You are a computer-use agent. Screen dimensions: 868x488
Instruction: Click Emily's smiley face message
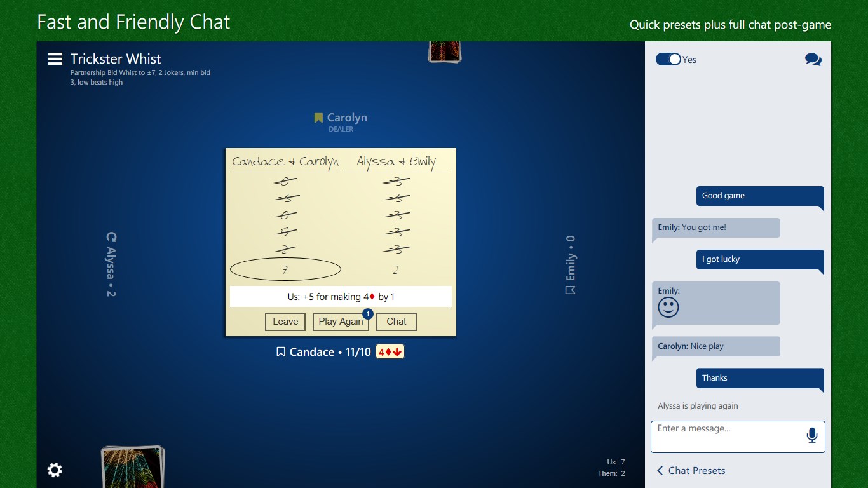point(716,302)
